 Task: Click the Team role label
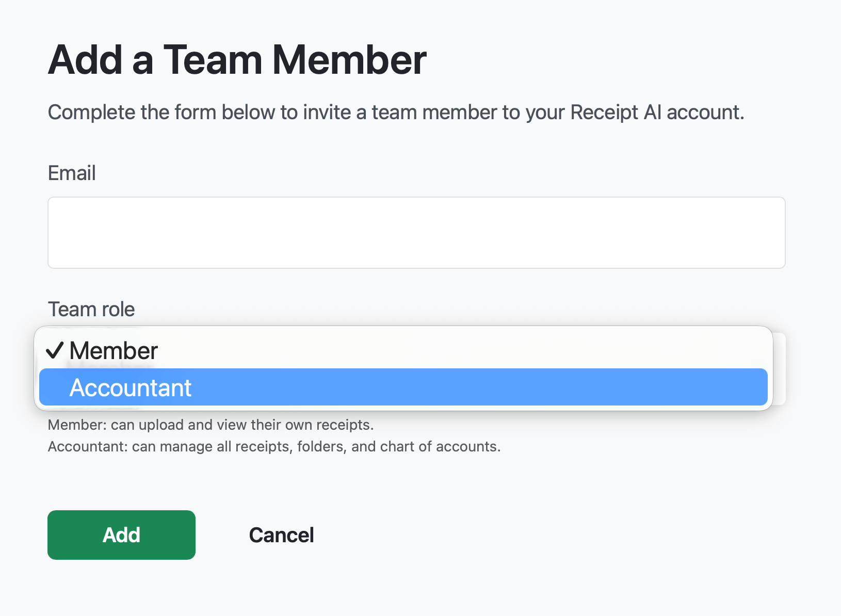point(91,309)
